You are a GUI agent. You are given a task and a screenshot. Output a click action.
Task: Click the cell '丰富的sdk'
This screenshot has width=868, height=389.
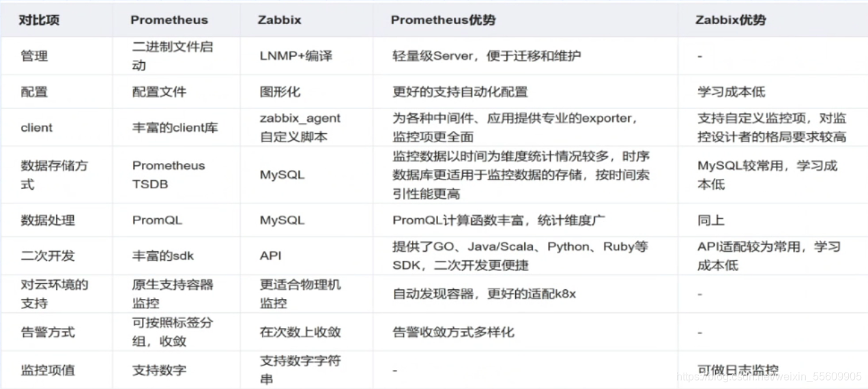[161, 256]
